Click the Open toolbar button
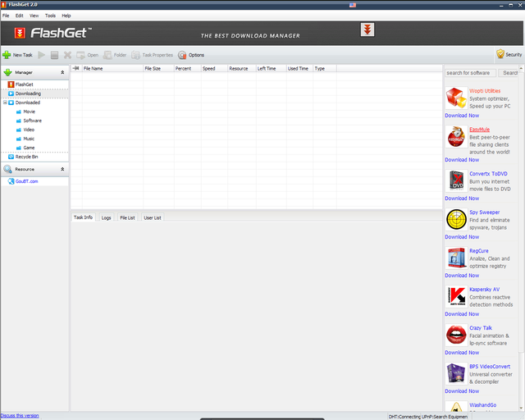Screen dimensions: 525x420 (88, 55)
